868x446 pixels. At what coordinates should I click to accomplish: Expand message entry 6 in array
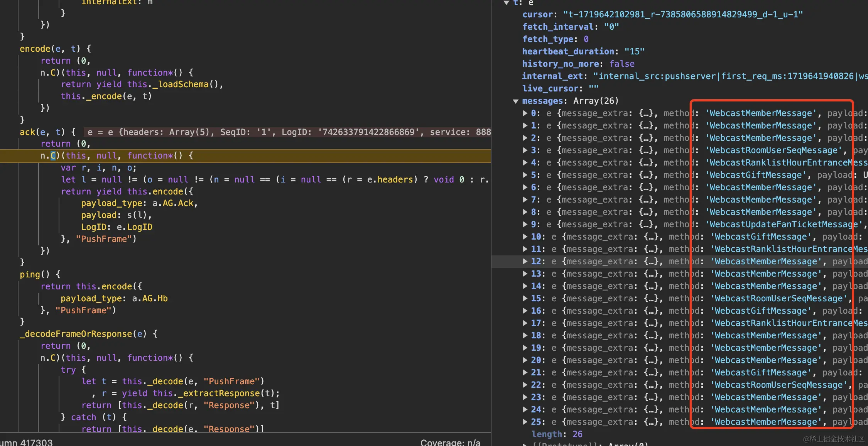tap(525, 188)
